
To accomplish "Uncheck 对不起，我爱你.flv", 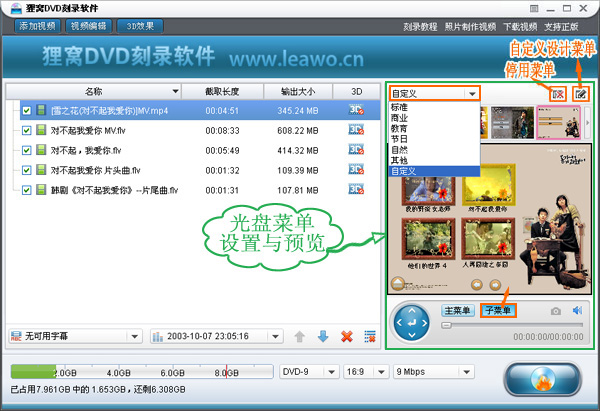I will click(x=26, y=150).
